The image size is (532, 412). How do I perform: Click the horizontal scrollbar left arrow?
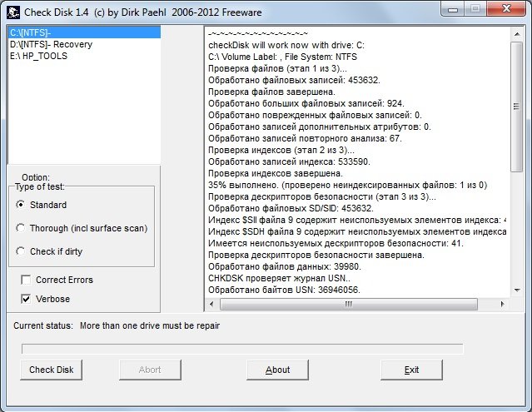click(211, 304)
